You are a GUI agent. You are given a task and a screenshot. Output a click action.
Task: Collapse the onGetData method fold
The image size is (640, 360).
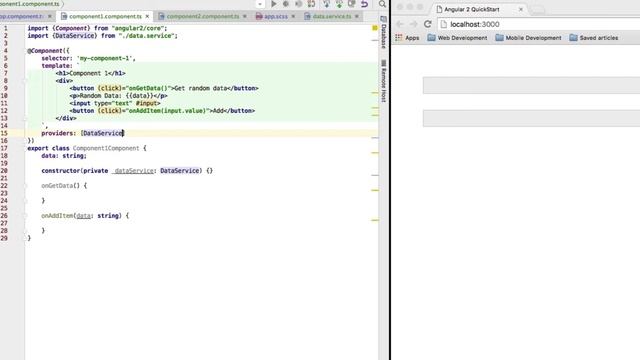(25, 186)
